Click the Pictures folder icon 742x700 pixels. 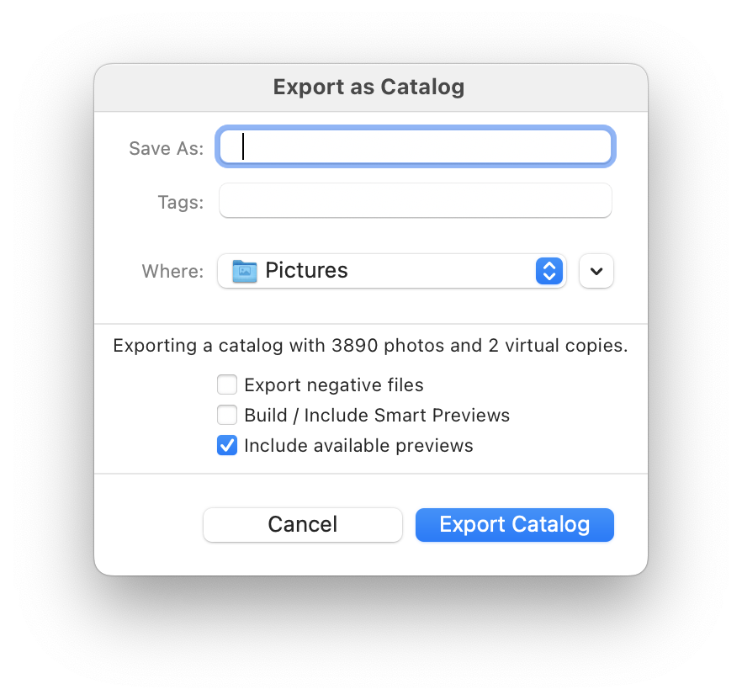pos(245,271)
